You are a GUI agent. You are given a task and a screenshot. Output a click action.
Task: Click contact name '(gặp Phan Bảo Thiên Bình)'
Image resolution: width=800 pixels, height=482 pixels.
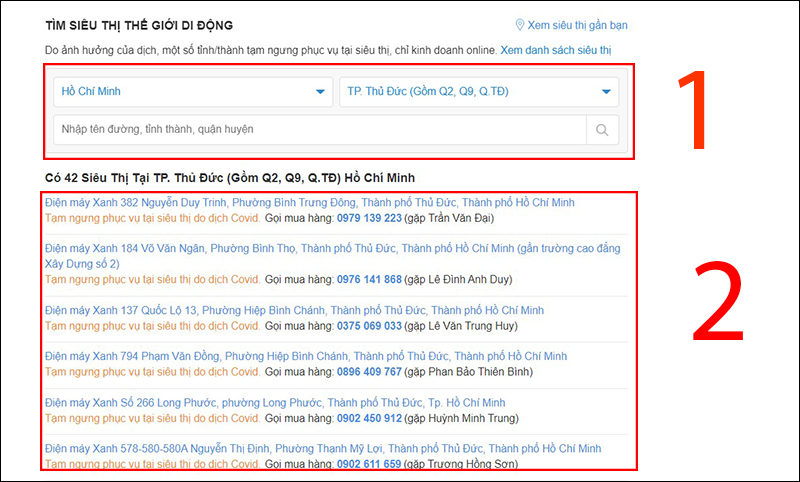pos(468,372)
